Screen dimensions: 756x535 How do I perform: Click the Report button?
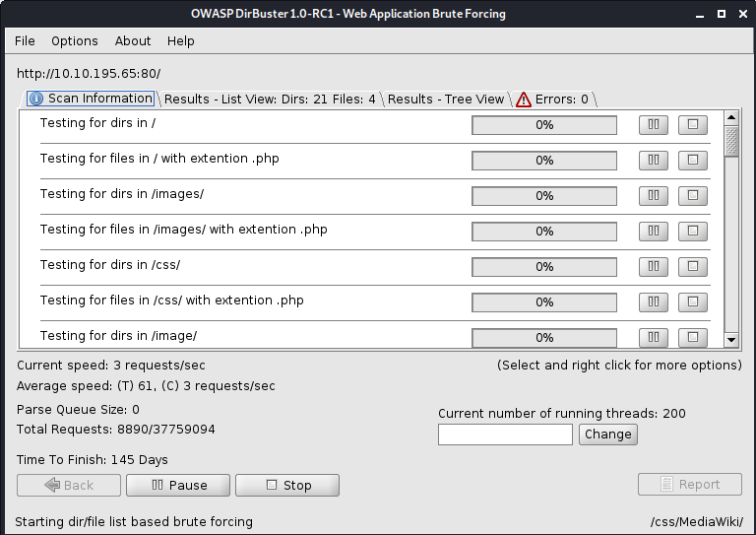690,485
